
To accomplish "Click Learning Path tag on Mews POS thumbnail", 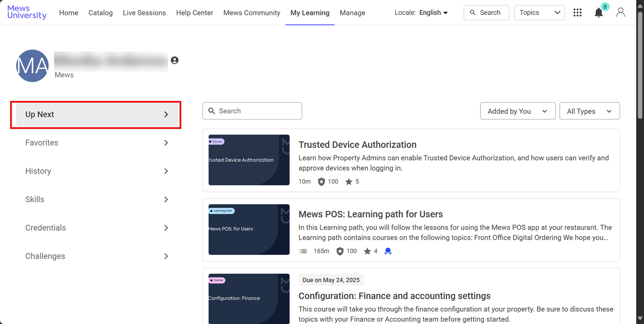I will pos(221,211).
